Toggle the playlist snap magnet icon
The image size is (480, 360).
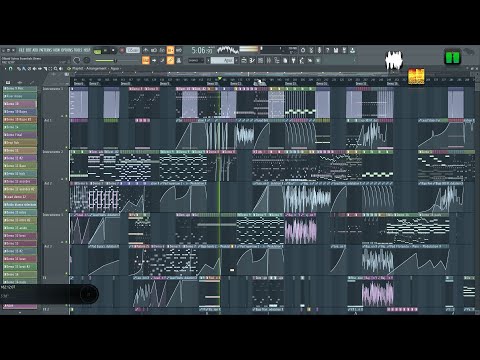coord(10,68)
